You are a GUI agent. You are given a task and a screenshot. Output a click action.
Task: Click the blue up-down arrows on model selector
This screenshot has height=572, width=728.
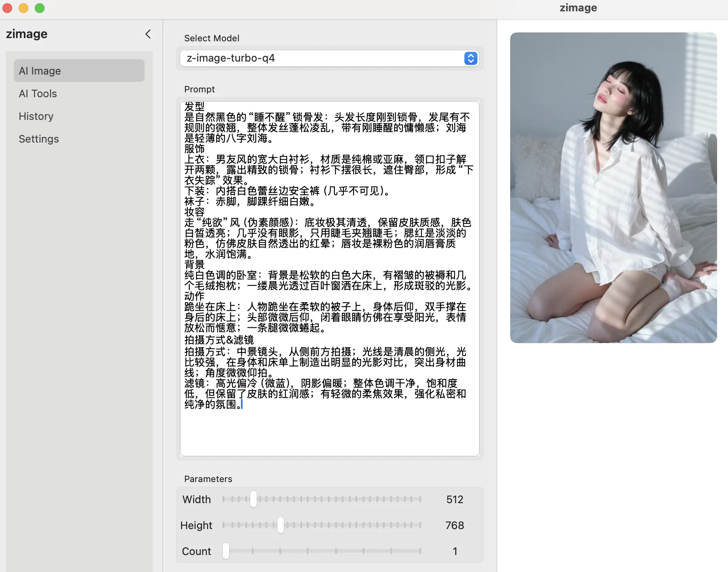pyautogui.click(x=470, y=58)
